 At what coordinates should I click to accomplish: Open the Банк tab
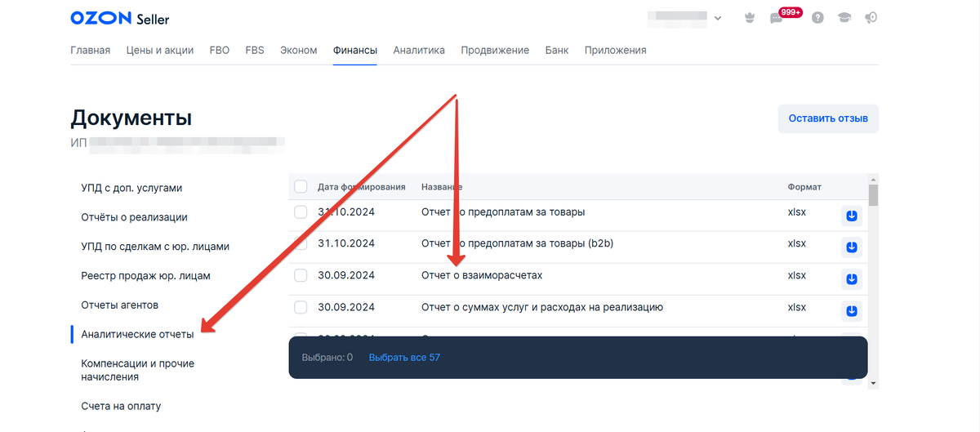(557, 50)
